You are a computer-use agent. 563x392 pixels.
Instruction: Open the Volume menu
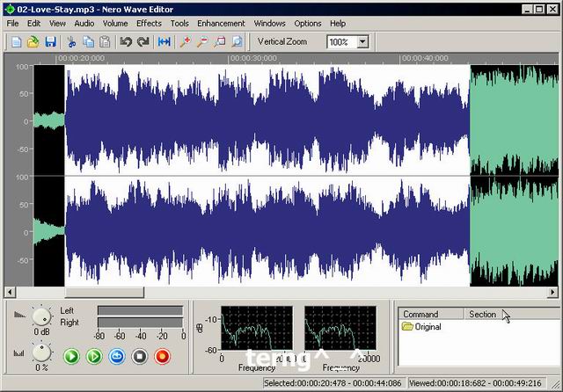pos(115,24)
